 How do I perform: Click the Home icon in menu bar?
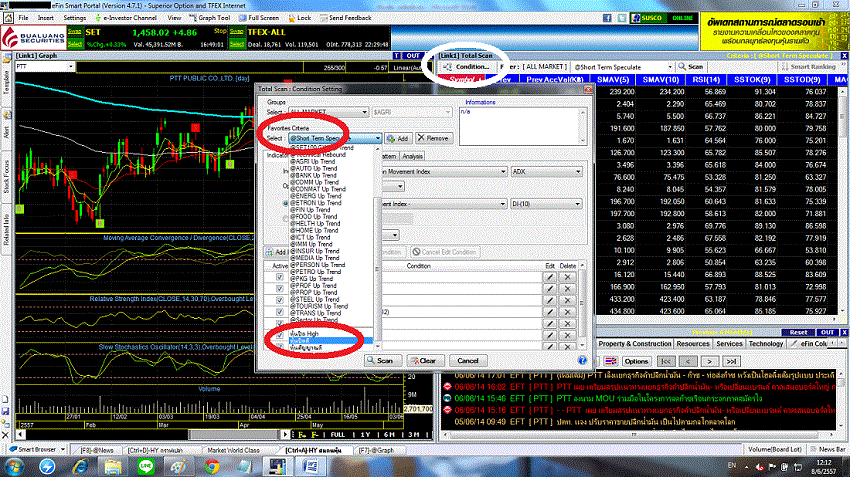(x=8, y=18)
